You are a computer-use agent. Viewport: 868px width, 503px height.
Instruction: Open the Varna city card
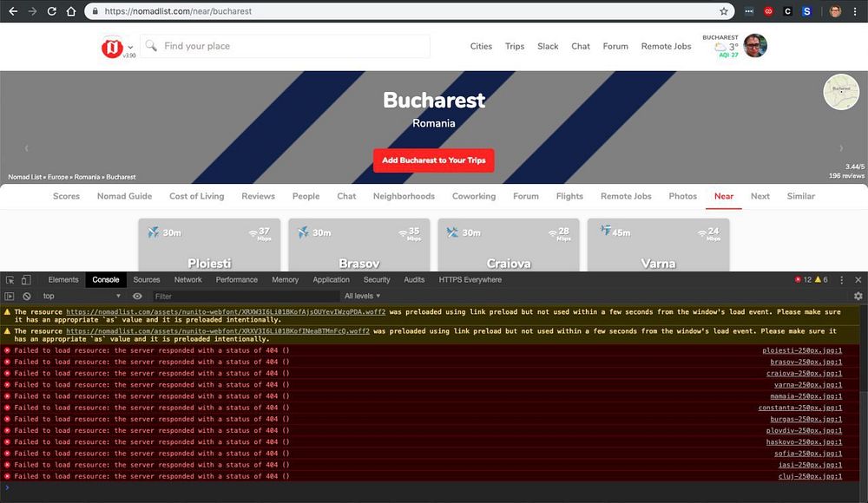pyautogui.click(x=658, y=245)
